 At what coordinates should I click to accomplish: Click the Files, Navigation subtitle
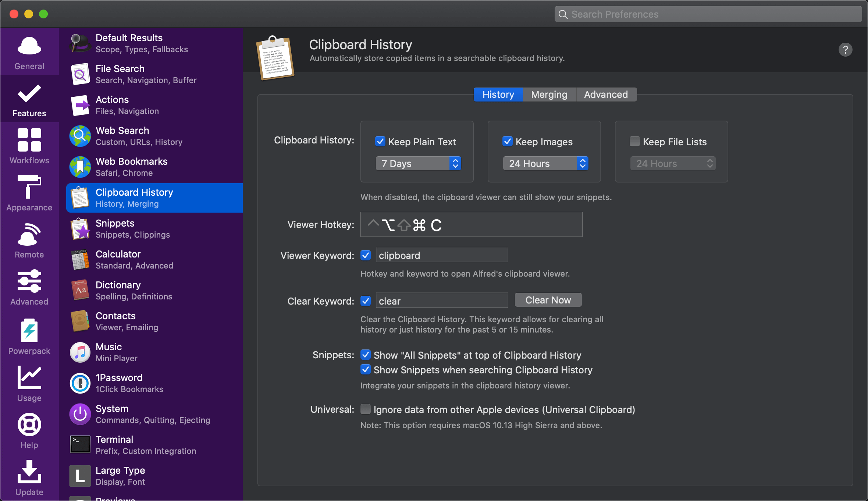pyautogui.click(x=127, y=111)
